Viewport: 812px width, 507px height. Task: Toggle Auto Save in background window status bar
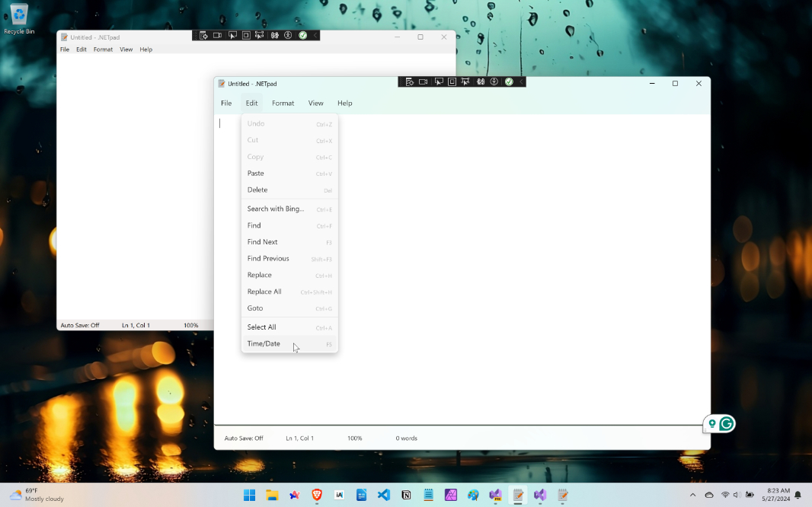click(x=80, y=325)
